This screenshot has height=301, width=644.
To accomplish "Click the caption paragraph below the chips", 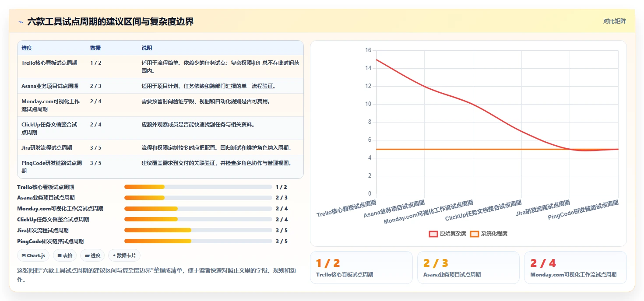I will [x=156, y=275].
